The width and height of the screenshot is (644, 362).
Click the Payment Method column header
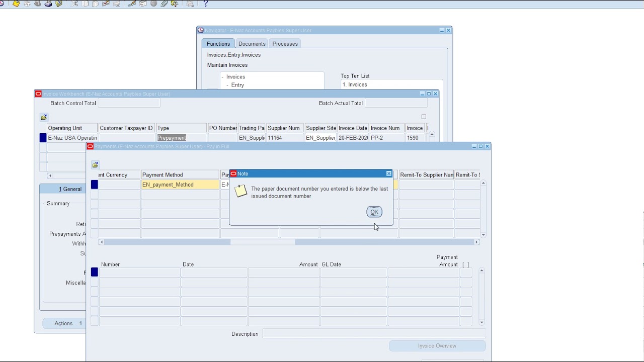[x=180, y=175]
